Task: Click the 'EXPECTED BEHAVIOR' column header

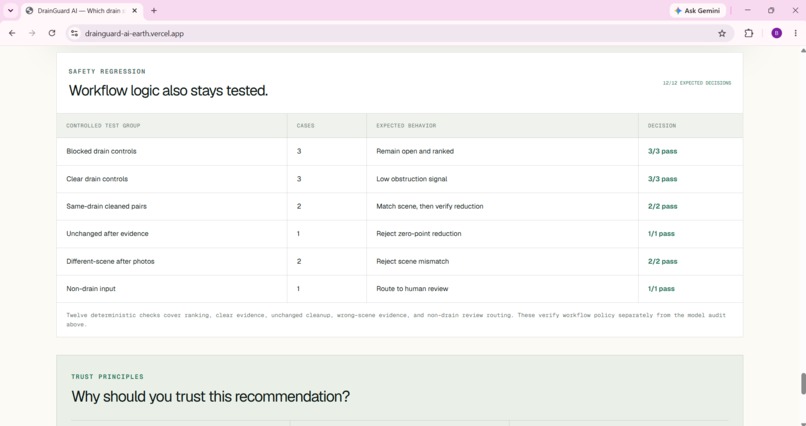Action: (406, 125)
